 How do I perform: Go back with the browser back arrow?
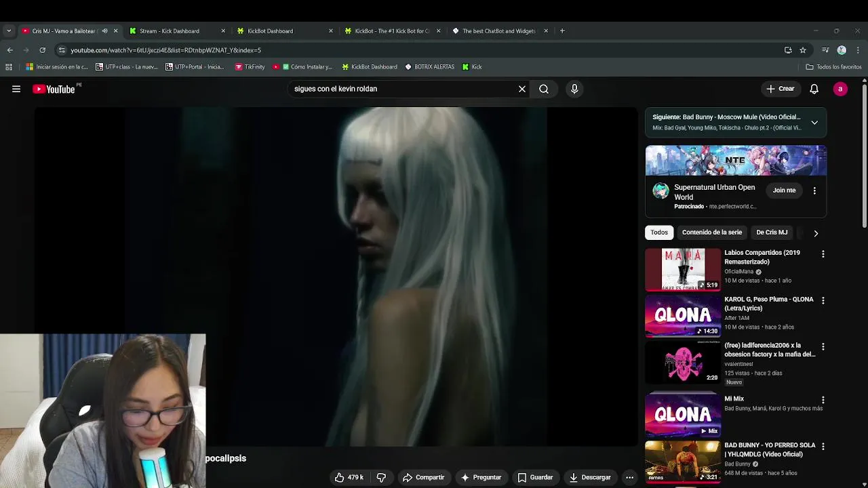(x=9, y=50)
